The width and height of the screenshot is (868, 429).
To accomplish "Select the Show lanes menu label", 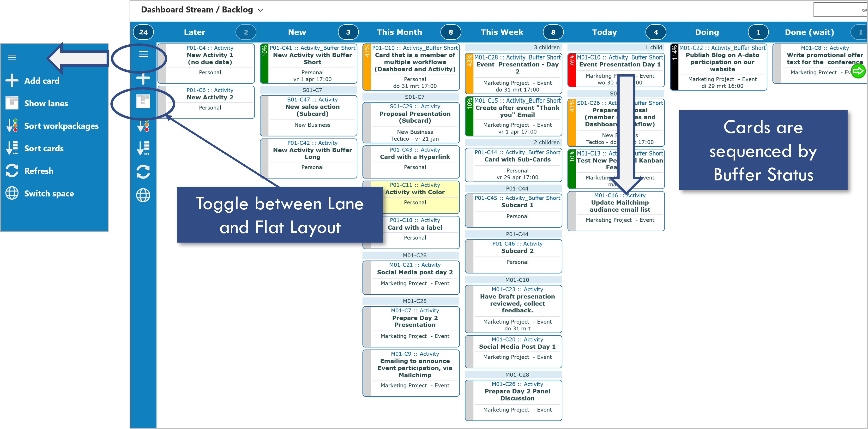I will coord(46,103).
